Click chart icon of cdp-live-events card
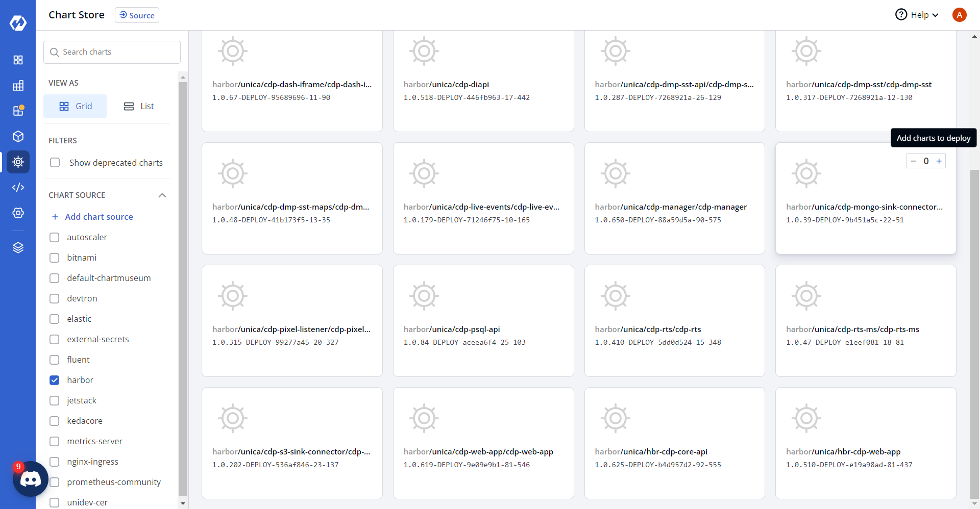 click(424, 173)
